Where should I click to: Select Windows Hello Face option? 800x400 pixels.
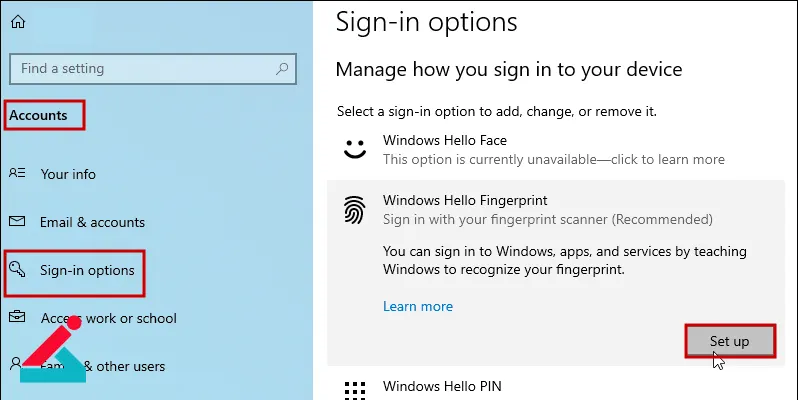click(556, 150)
